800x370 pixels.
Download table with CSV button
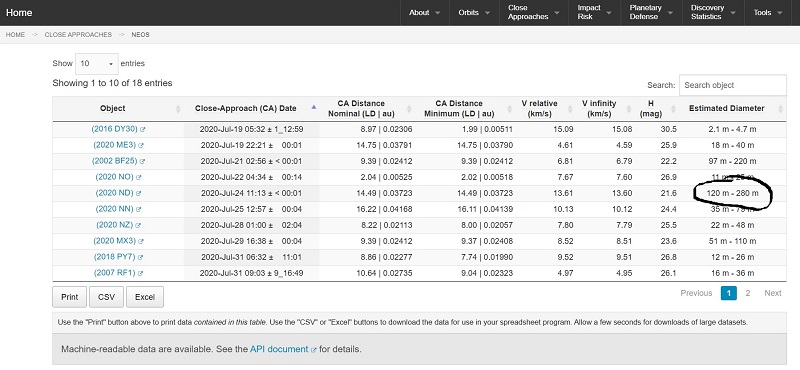pyautogui.click(x=107, y=297)
